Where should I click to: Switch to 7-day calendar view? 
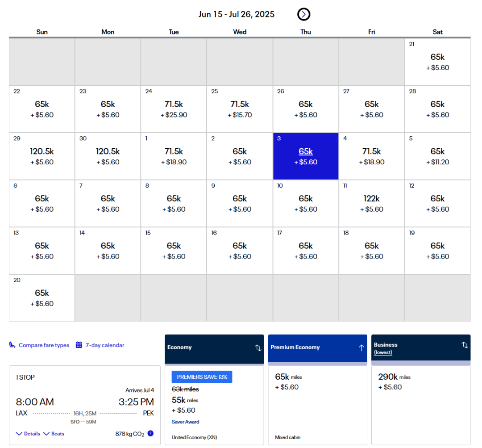(104, 345)
